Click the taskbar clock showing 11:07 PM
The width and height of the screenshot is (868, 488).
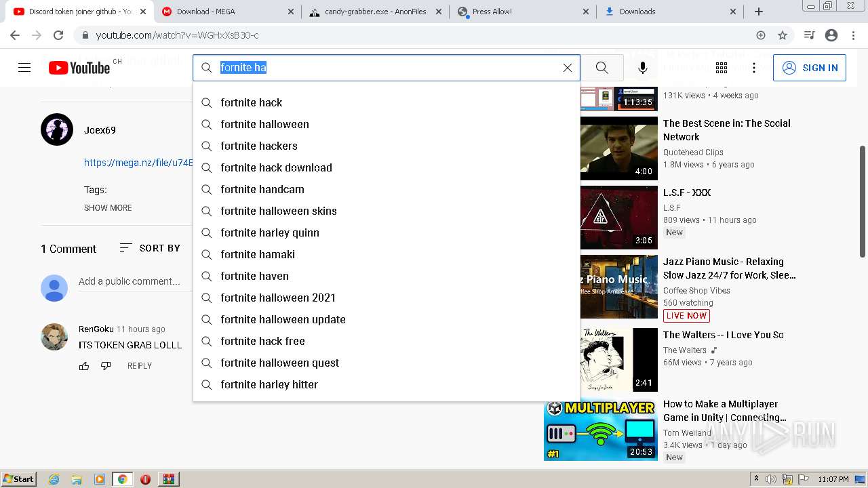(x=833, y=479)
